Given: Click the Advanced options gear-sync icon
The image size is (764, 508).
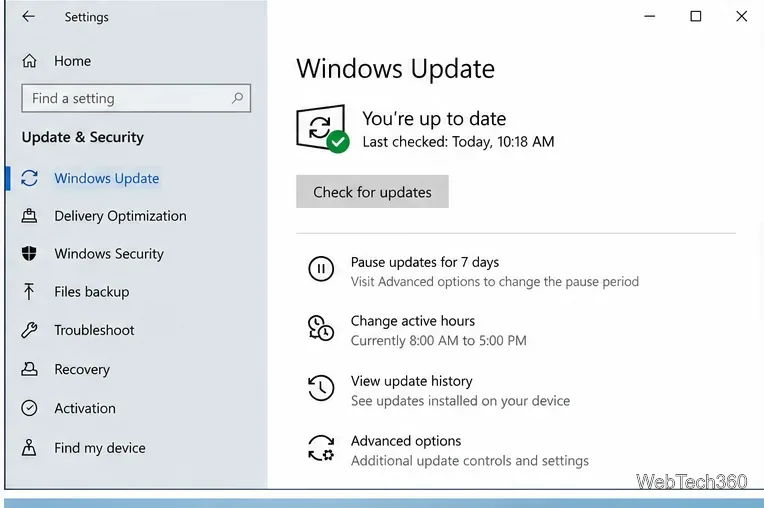Looking at the screenshot, I should [x=321, y=448].
